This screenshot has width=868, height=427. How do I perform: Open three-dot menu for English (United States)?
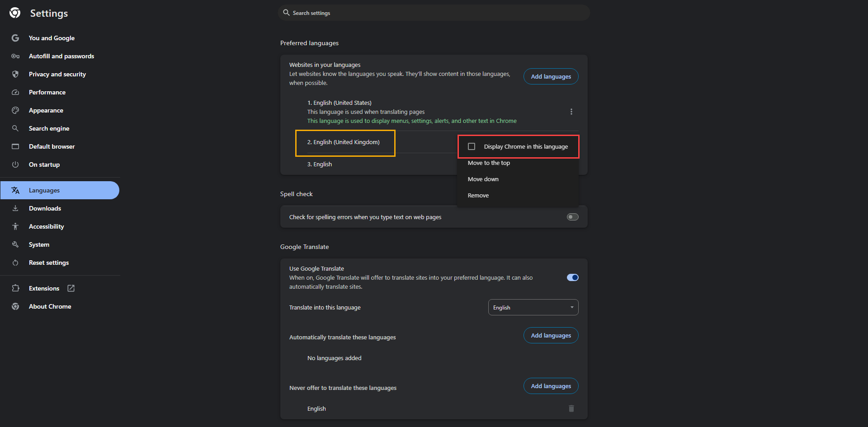pos(571,112)
